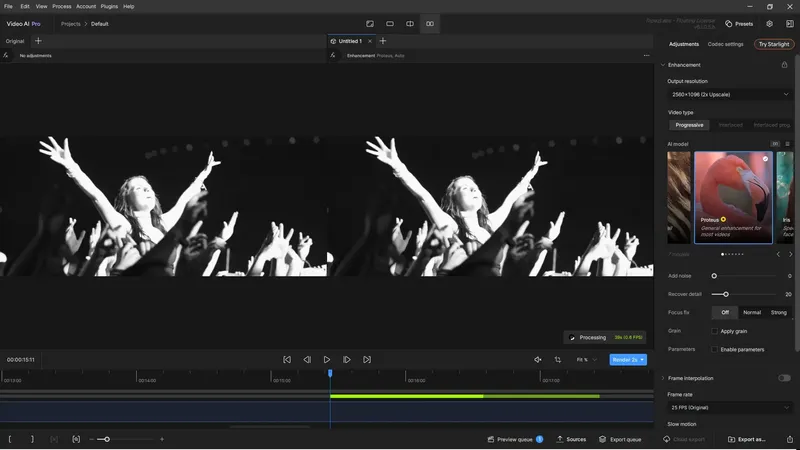Click the Try Starlight button

774,44
